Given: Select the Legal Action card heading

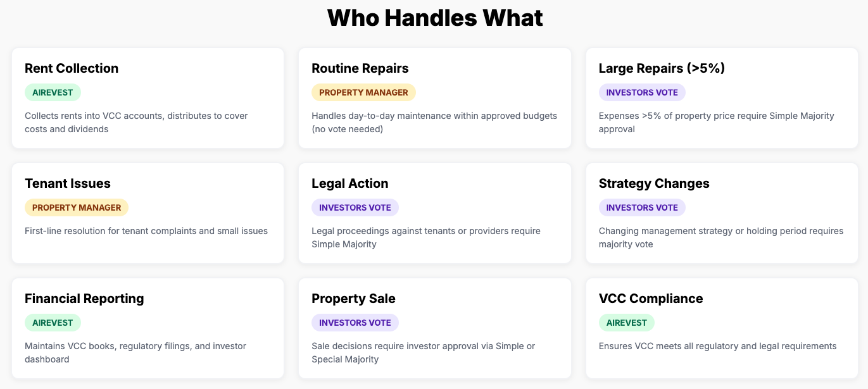Looking at the screenshot, I should tap(349, 183).
